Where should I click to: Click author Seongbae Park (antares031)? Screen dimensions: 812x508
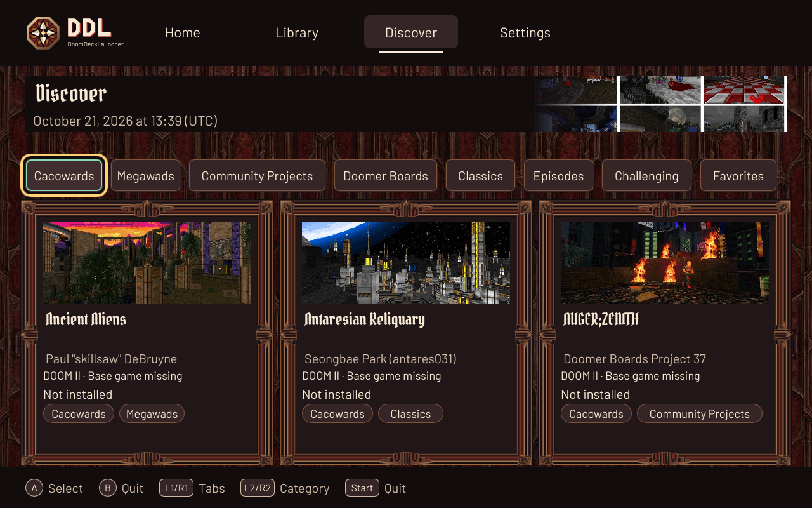tap(381, 359)
